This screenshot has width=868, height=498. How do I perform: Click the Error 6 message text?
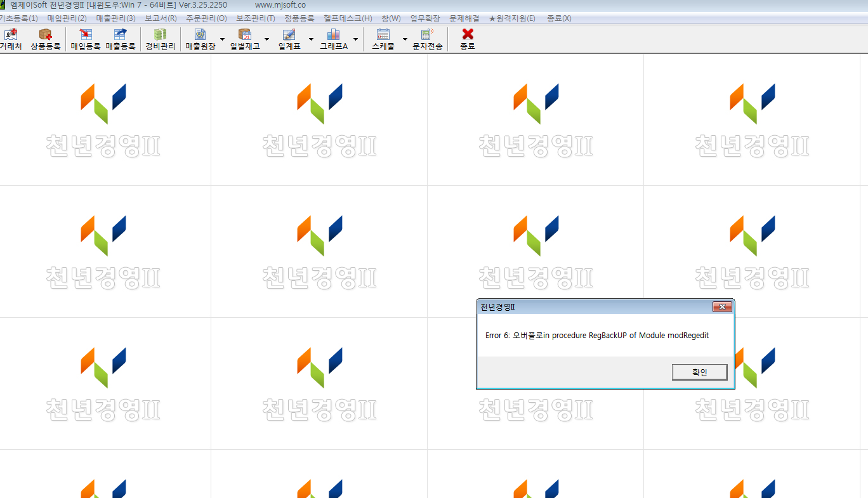tap(597, 336)
